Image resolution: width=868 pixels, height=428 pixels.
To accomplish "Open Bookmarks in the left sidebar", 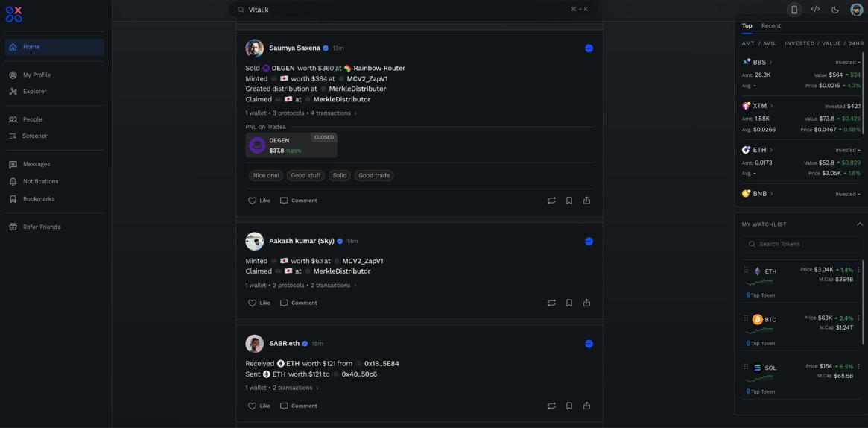I will (38, 199).
